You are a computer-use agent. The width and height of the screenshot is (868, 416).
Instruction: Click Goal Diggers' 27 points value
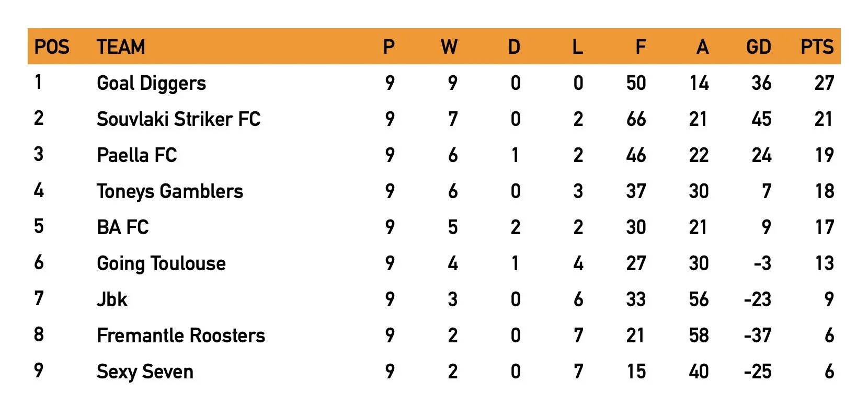pos(824,83)
